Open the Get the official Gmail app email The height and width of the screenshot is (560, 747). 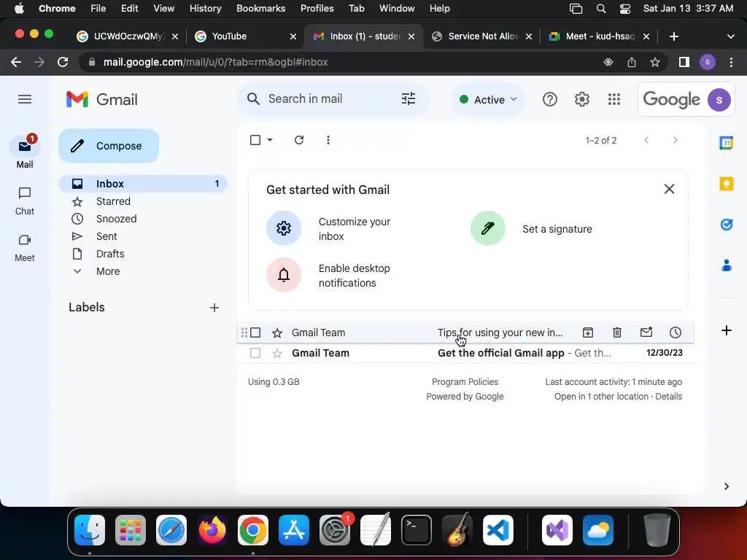[465, 353]
